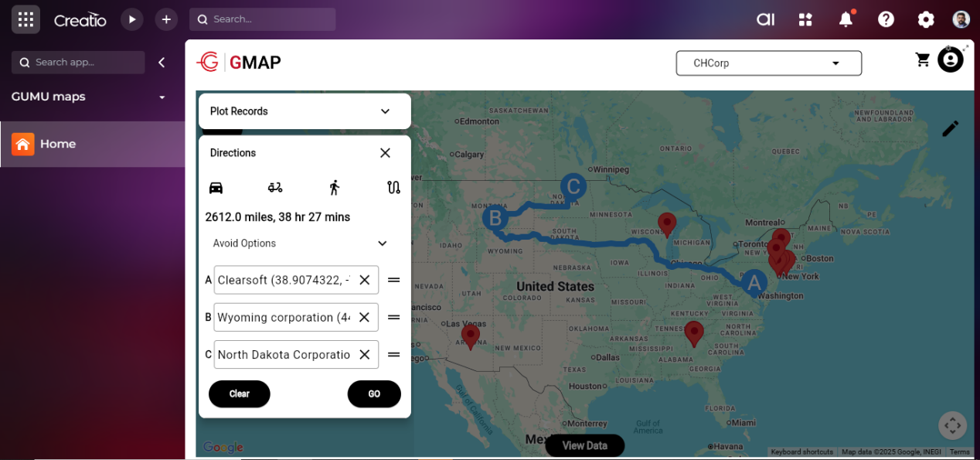Viewport: 980px width, 460px height.
Task: Open the user profile avatar
Action: [x=961, y=19]
